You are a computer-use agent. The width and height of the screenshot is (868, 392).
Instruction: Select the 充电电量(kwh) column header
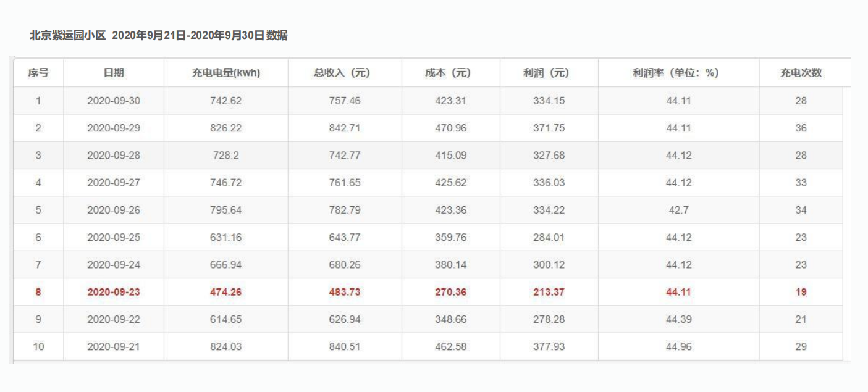tap(226, 73)
